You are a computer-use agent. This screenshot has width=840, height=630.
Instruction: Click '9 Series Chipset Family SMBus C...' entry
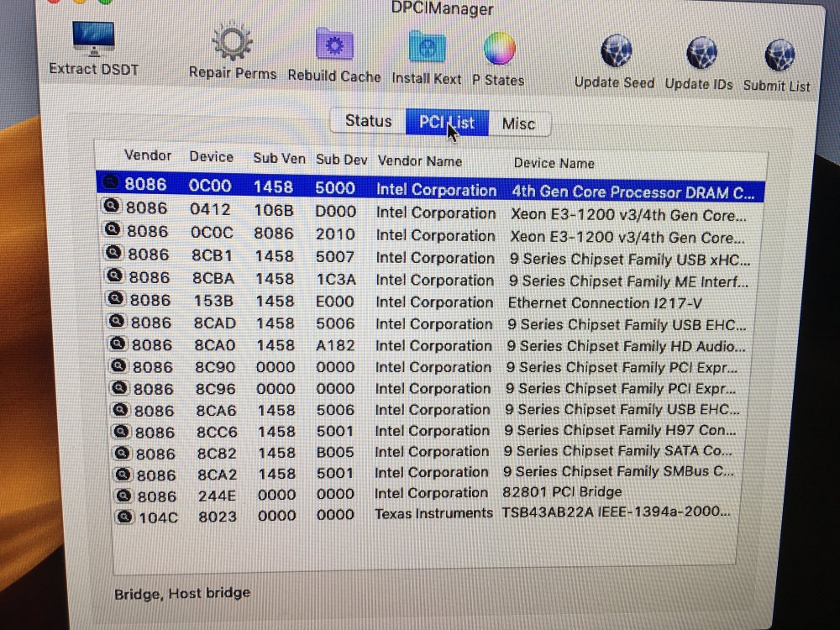618,471
